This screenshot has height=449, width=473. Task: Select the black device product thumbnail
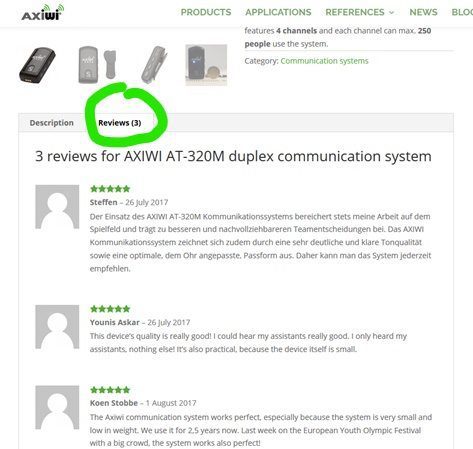point(37,65)
